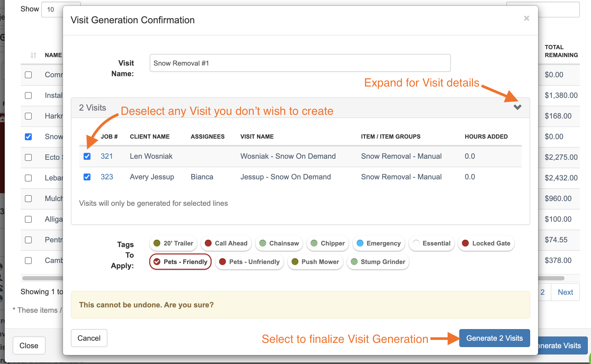Image resolution: width=591 pixels, height=364 pixels.
Task: Edit the Visit Name field
Action: [300, 63]
